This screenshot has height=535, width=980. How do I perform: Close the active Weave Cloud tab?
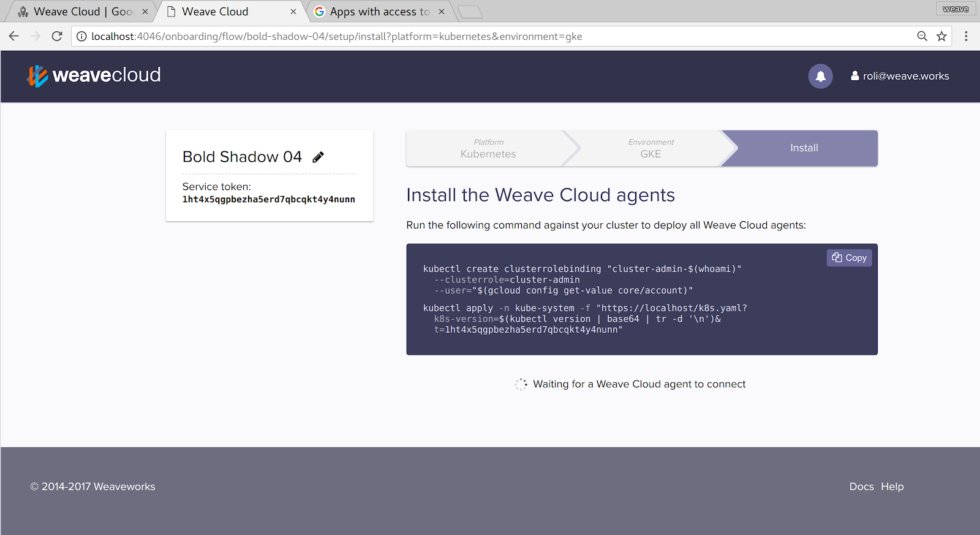pos(293,12)
